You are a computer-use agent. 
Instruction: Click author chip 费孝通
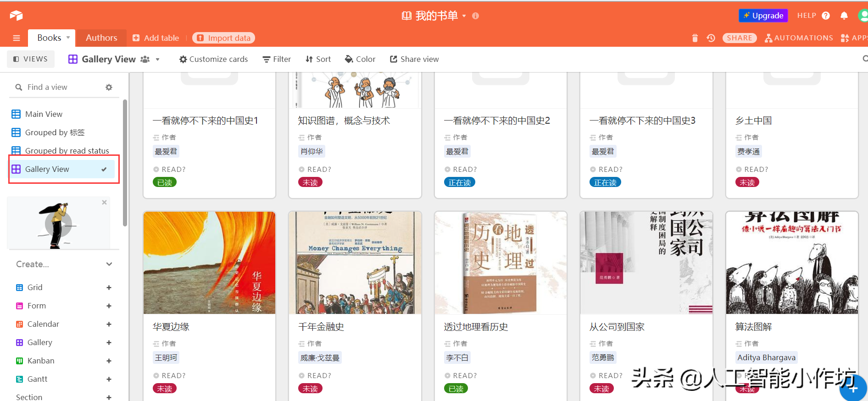749,151
